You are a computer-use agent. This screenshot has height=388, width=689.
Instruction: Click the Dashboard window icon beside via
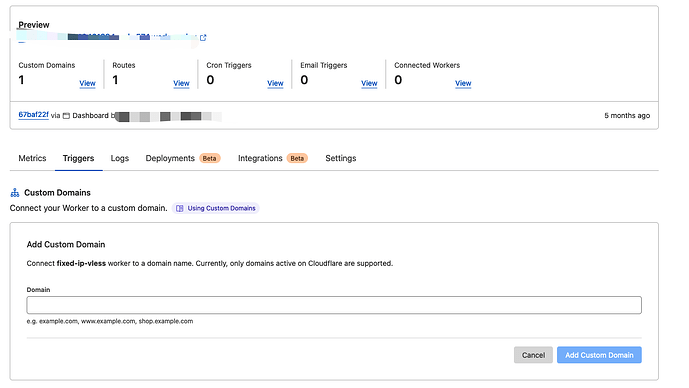[66, 116]
